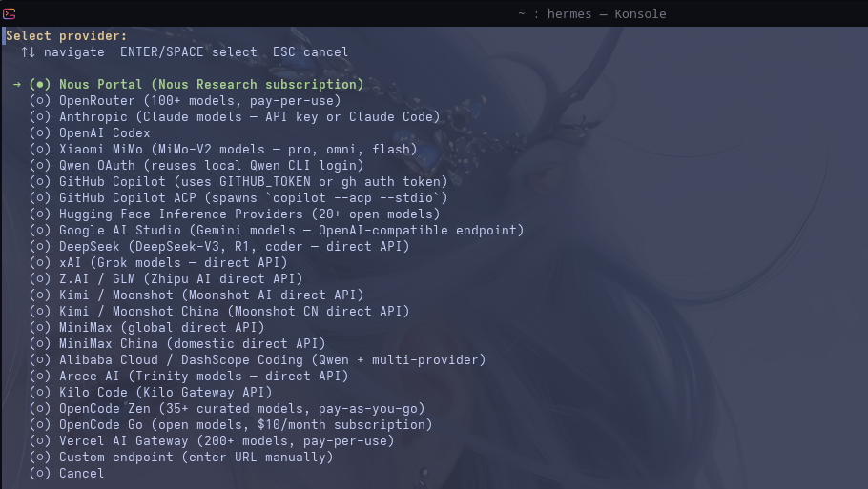Select the Cancel option at list bottom

pyautogui.click(x=69, y=473)
